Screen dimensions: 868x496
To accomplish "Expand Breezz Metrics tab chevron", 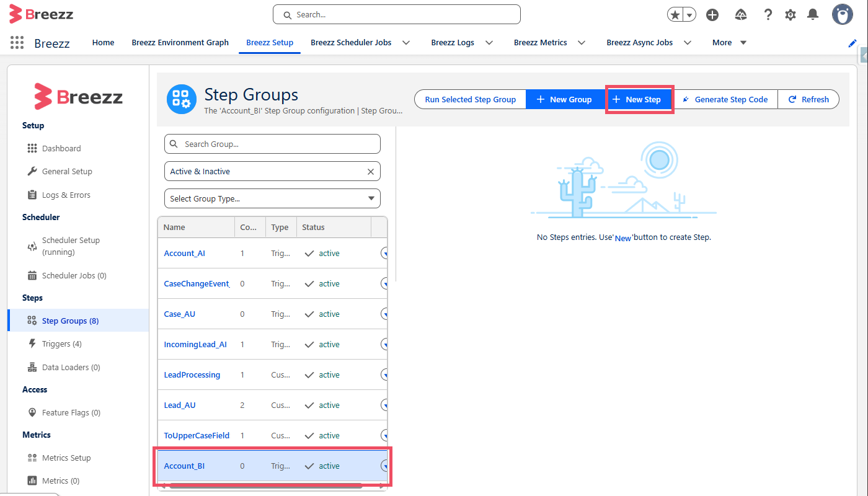I will [582, 43].
